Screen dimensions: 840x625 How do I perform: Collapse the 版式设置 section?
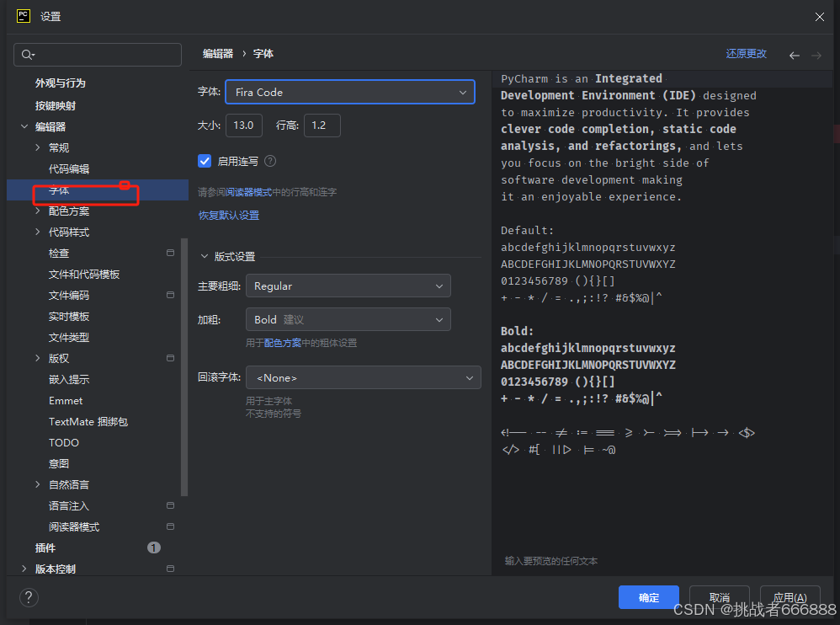tap(204, 256)
